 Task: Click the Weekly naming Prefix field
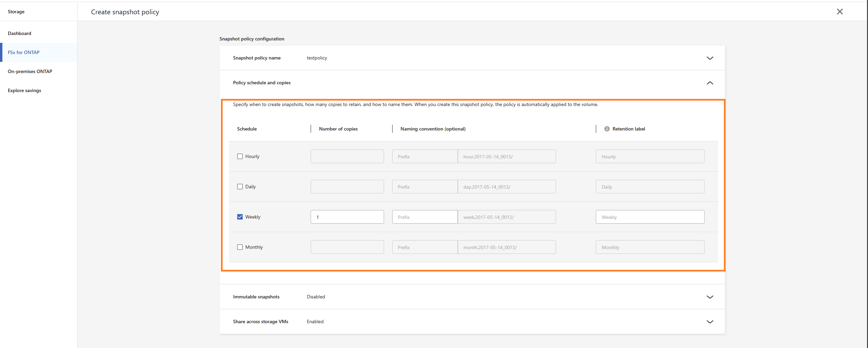(425, 217)
